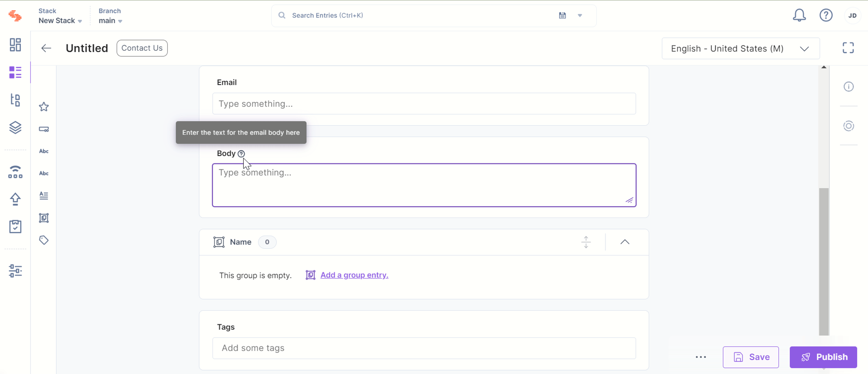Open the Settings sliders icon in the sidebar
The width and height of the screenshot is (868, 374).
tap(15, 271)
